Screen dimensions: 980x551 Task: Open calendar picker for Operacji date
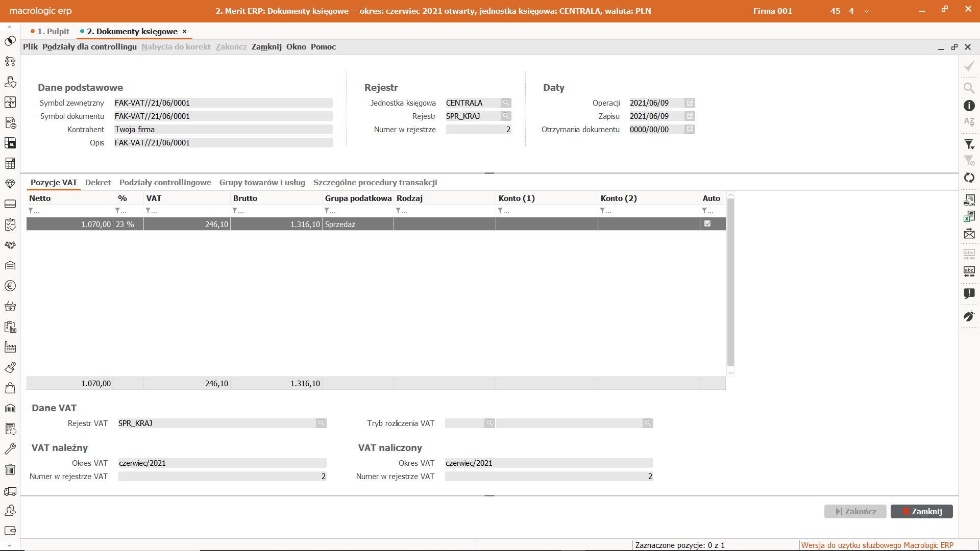690,103
